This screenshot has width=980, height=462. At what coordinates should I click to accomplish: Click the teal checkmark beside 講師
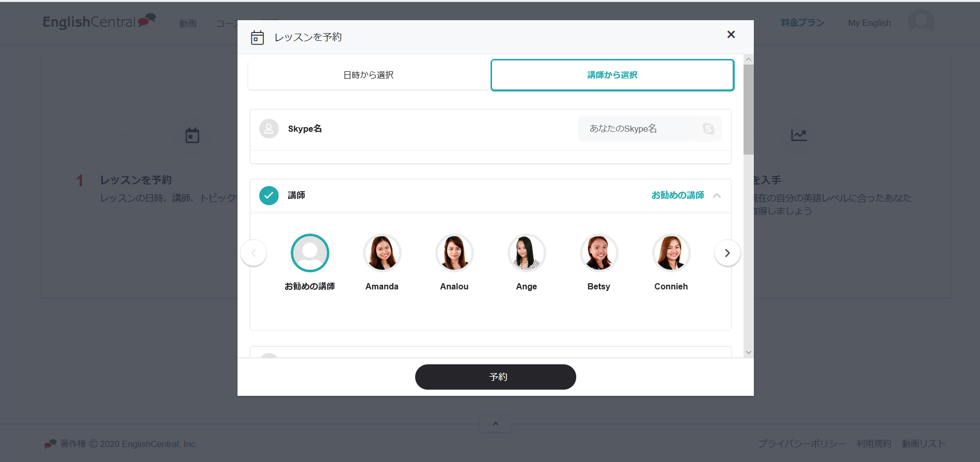tap(268, 195)
